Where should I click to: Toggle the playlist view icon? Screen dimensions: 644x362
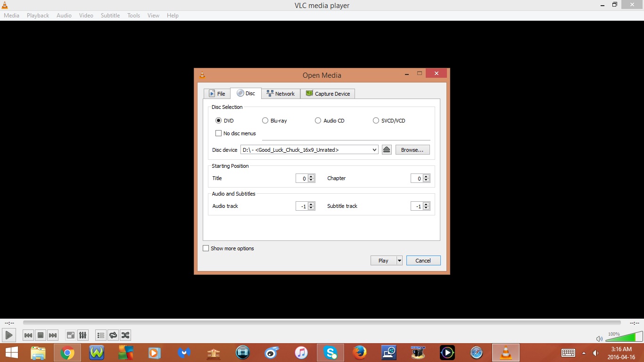tap(100, 335)
